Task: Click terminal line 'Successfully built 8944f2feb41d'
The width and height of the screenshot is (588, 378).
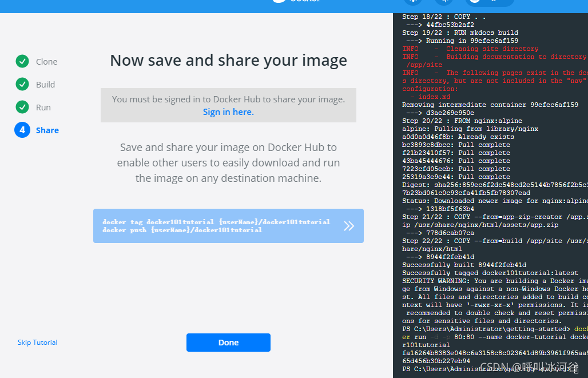Action: (464, 265)
